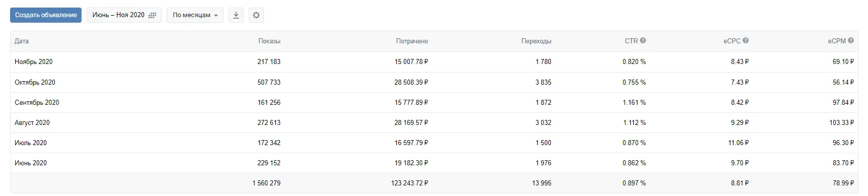Sort by the Дата column header
Screen dimensions: 868x196
pos(22,41)
